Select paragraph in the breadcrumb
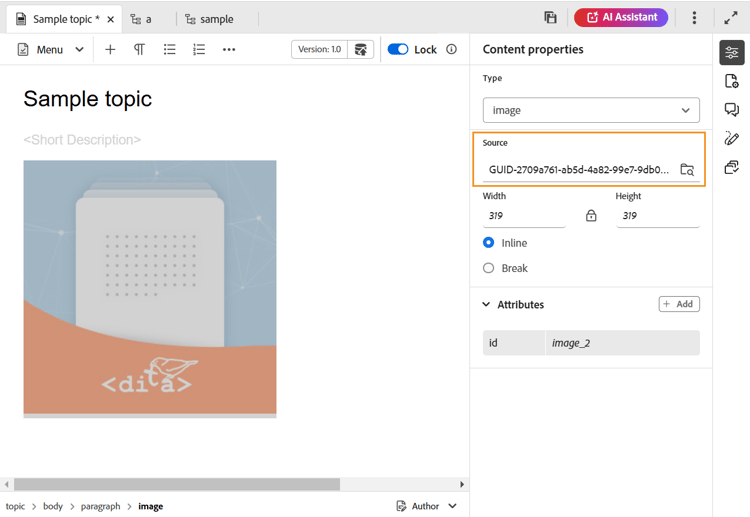Image resolution: width=750 pixels, height=517 pixels. click(100, 506)
